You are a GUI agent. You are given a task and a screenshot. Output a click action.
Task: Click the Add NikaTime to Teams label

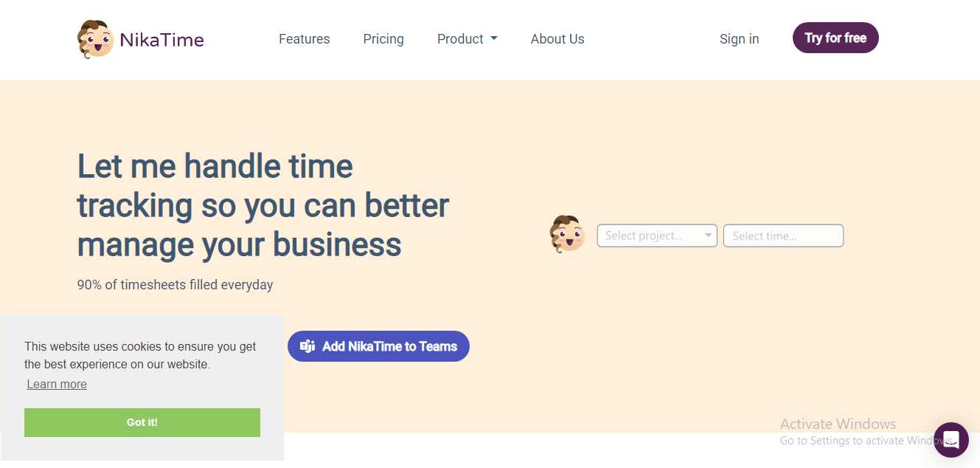pyautogui.click(x=390, y=346)
